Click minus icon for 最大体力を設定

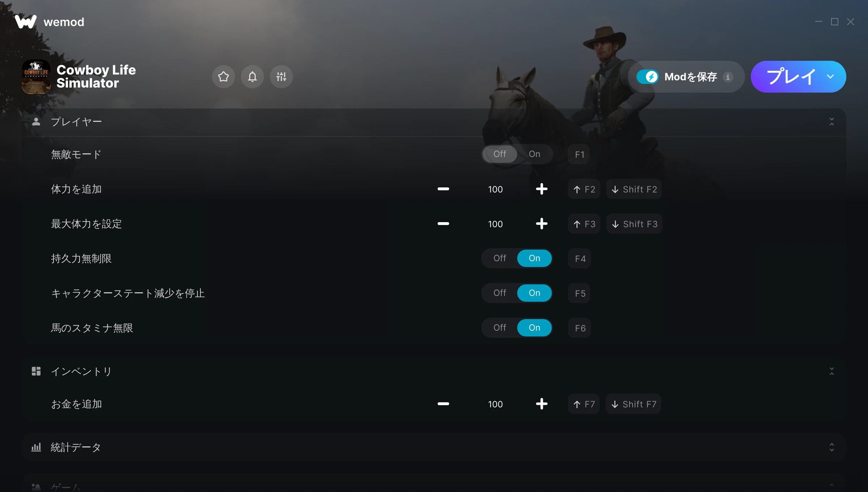pyautogui.click(x=443, y=224)
